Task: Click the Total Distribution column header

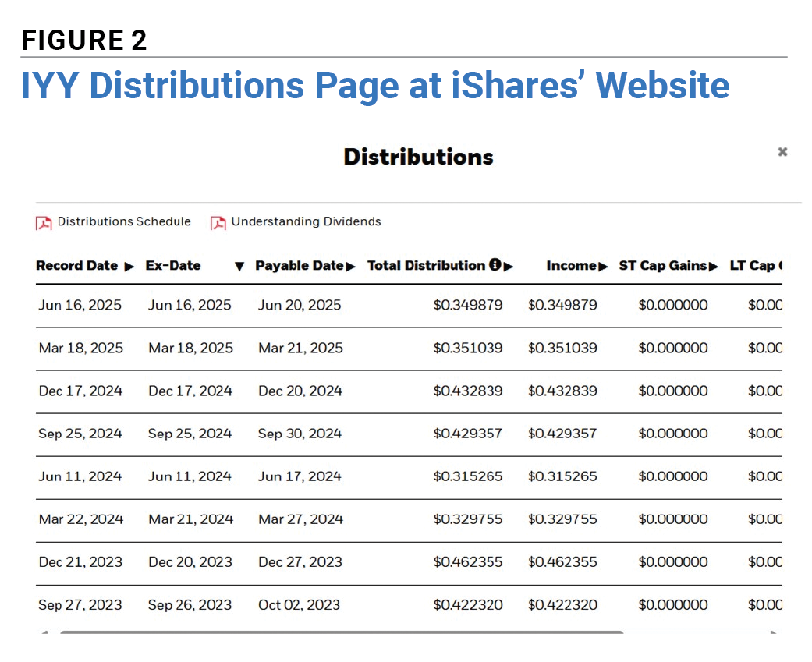Action: (x=426, y=266)
